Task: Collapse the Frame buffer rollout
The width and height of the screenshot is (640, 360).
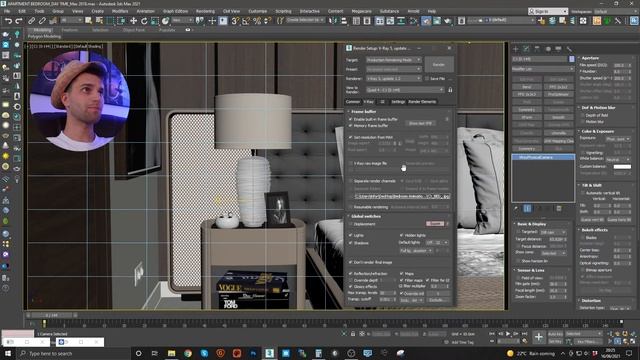Action: tap(363, 111)
